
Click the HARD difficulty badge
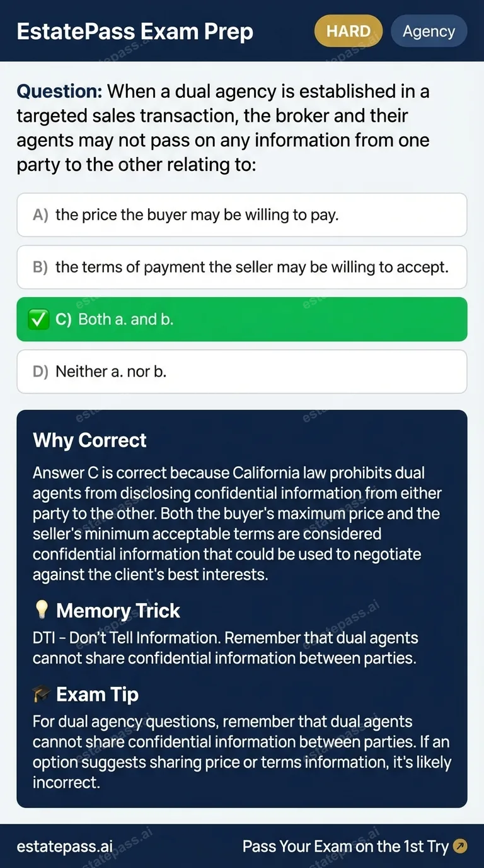click(348, 31)
